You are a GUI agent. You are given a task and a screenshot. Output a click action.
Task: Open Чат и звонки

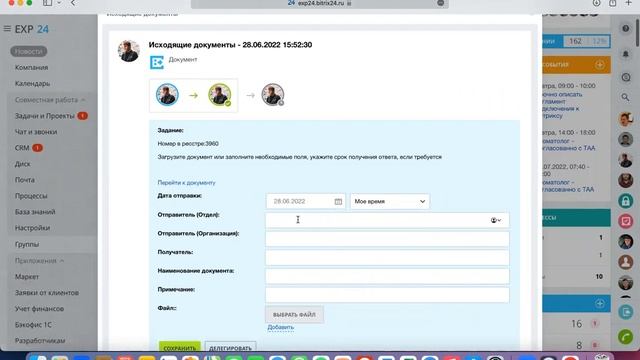coord(36,132)
